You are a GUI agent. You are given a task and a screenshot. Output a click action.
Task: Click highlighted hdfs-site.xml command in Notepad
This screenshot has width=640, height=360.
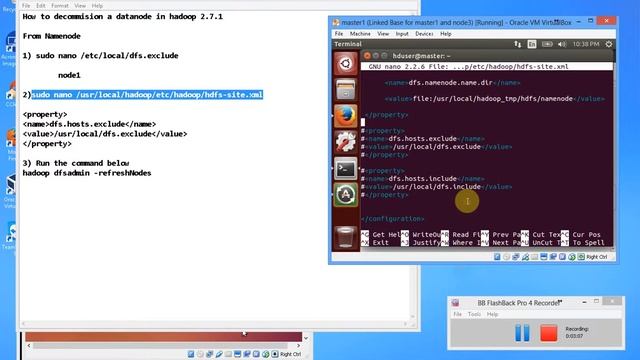147,95
